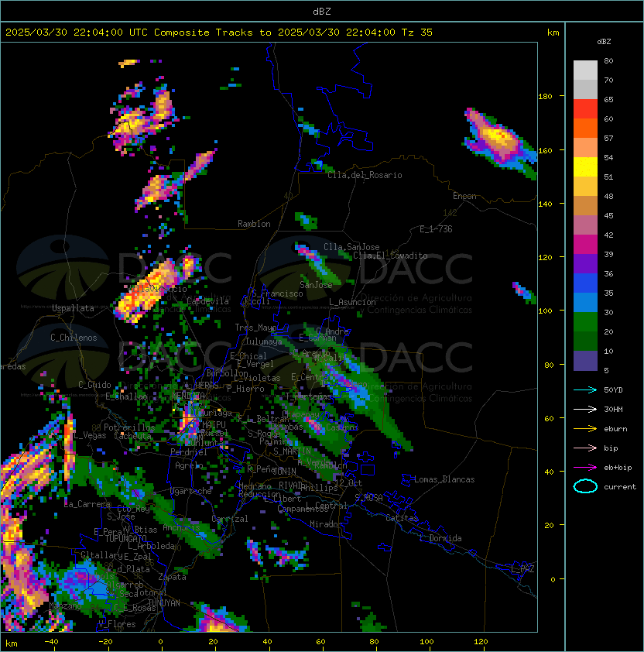Pick the dark orange 57–60 legend swatch
The height and width of the screenshot is (652, 644).
pyautogui.click(x=585, y=128)
